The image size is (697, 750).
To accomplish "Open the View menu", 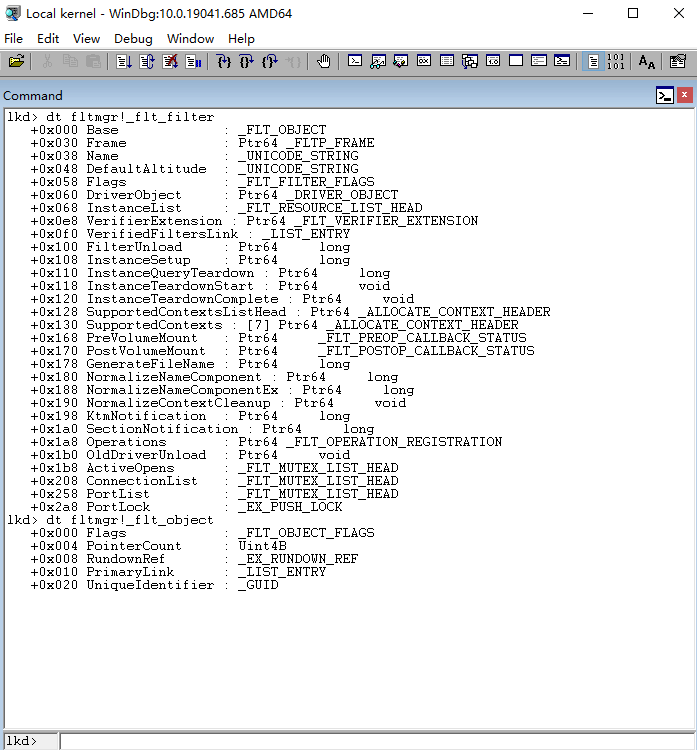I will click(x=86, y=39).
